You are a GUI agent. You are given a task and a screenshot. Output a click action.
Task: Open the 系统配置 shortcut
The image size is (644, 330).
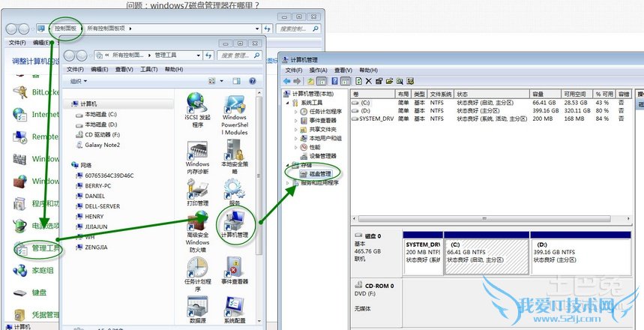(x=235, y=310)
